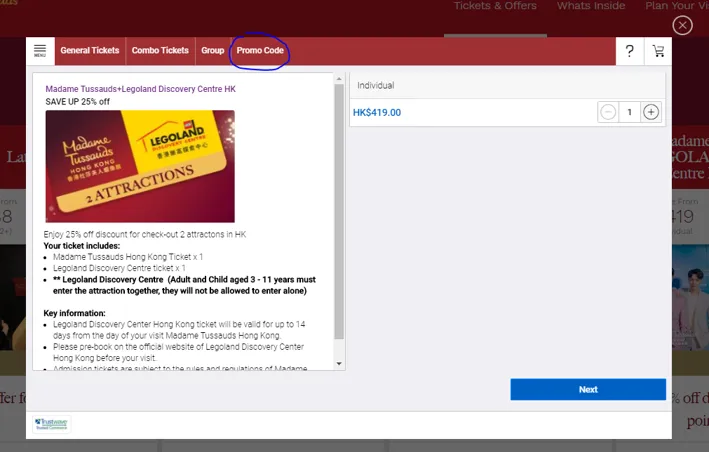The image size is (709, 452).
Task: Click the description scrollbar down arrow
Action: pyautogui.click(x=339, y=364)
